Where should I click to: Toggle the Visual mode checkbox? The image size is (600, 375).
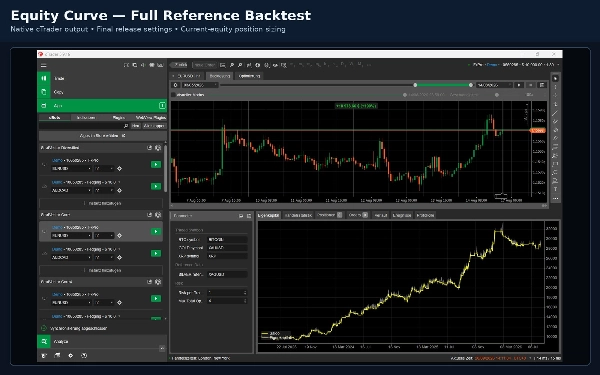pyautogui.click(x=173, y=95)
